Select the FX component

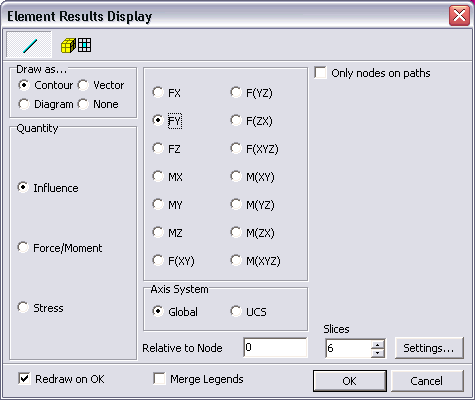[x=158, y=92]
